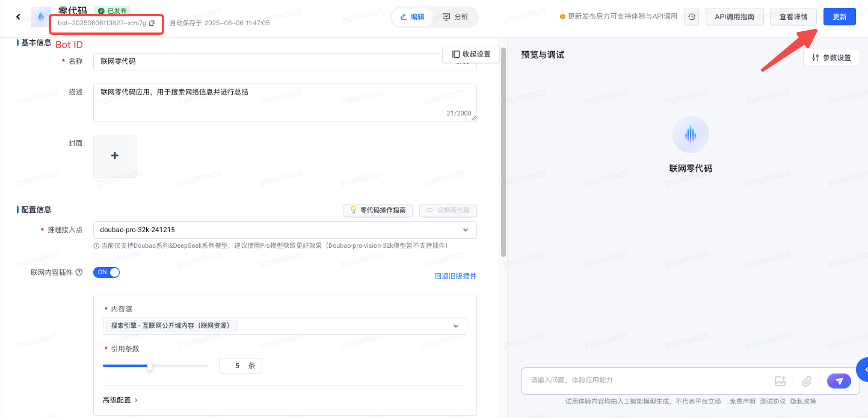Viewport: 868px width, 418px height.
Task: Click the 配置信息 section heading
Action: (36, 210)
